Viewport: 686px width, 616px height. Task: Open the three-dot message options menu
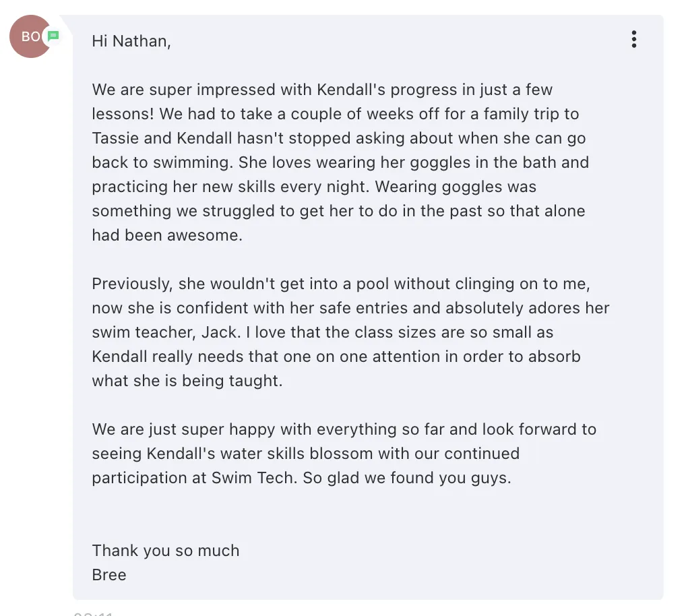[x=634, y=39]
